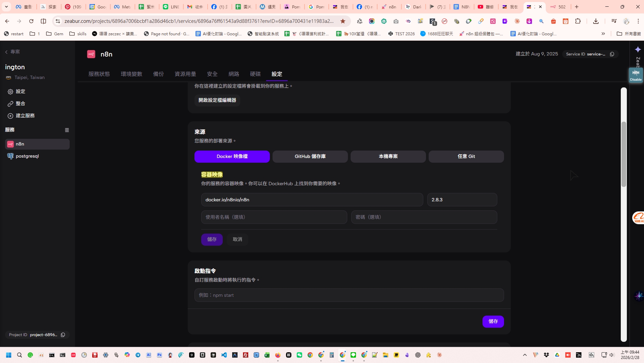Click the Disable extension widget
Image resolution: width=644 pixels, height=363 pixels.
tap(636, 75)
